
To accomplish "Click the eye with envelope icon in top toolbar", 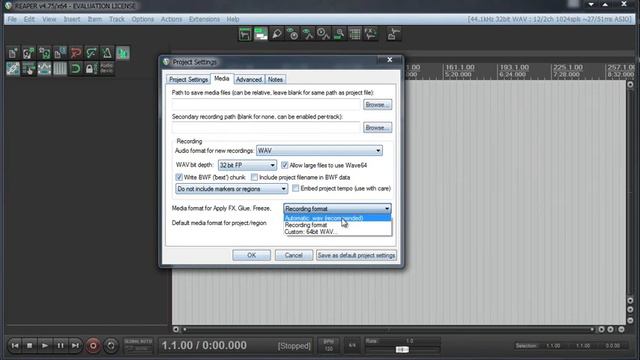I will 308,34.
